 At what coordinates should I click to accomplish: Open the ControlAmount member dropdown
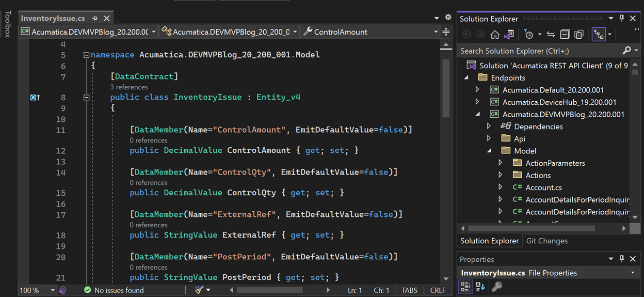370,32
